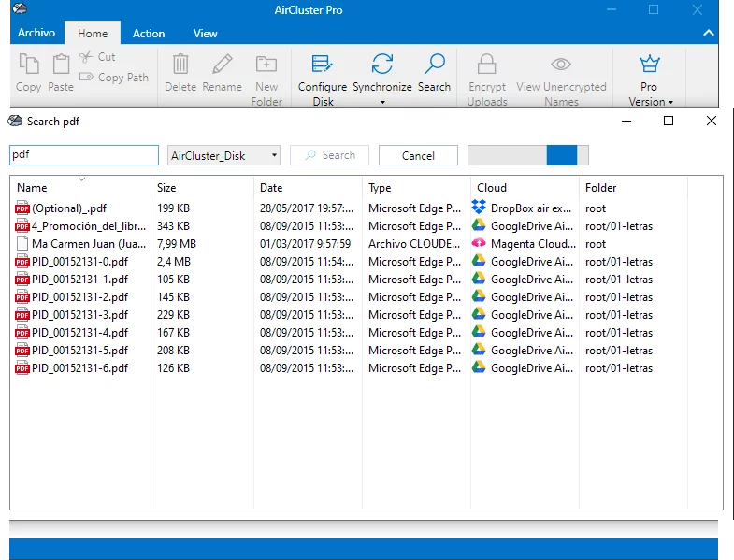Open the Archivo menu
This screenshot has height=560, width=734.
(x=36, y=33)
